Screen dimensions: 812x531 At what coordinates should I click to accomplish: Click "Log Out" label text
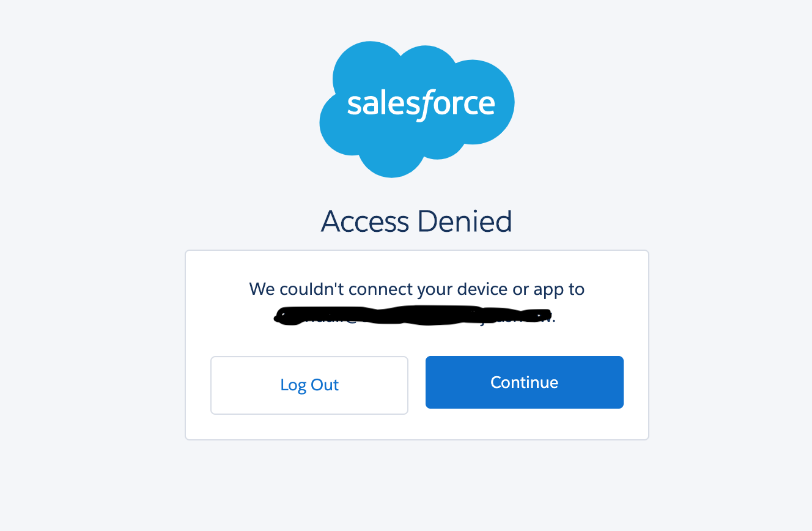click(309, 385)
